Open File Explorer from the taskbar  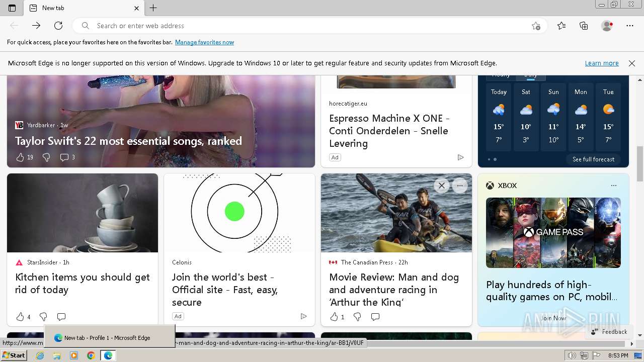(x=57, y=355)
